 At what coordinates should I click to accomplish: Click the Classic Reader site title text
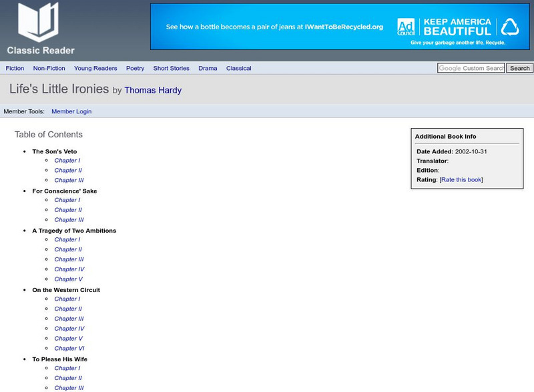tap(41, 51)
